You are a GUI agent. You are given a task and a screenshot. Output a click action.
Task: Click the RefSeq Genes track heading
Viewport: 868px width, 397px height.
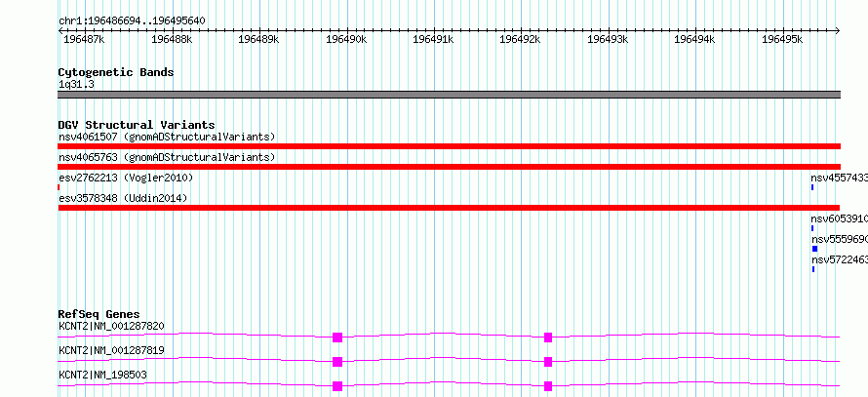point(99,315)
